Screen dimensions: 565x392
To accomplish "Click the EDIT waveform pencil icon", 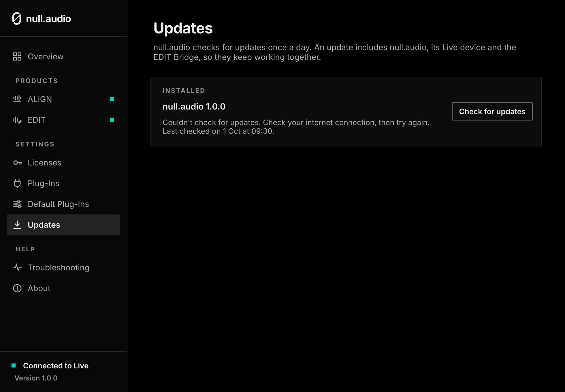I will 17,120.
